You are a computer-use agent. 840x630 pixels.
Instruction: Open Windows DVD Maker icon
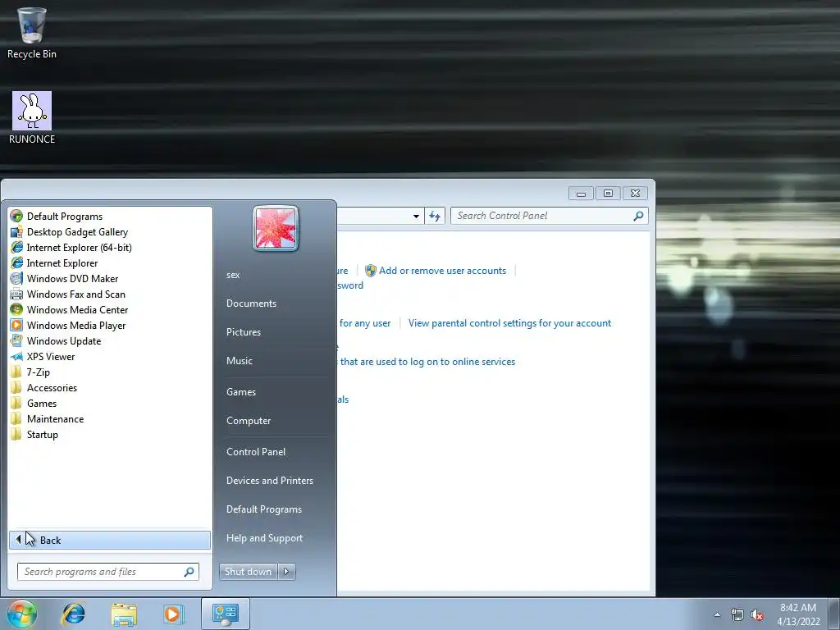coord(16,279)
